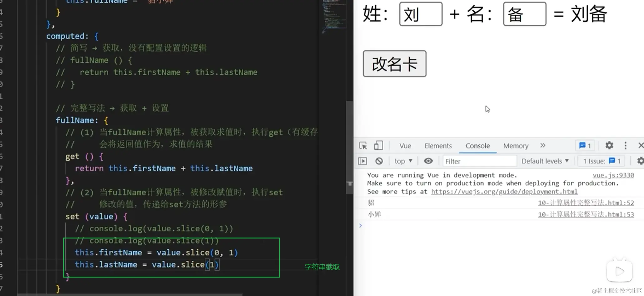Click the 'fullName: {' line

[x=82, y=120]
